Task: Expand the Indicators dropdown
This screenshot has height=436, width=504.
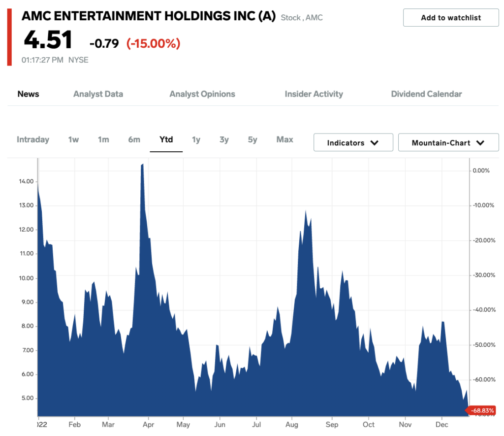Action: pos(353,142)
